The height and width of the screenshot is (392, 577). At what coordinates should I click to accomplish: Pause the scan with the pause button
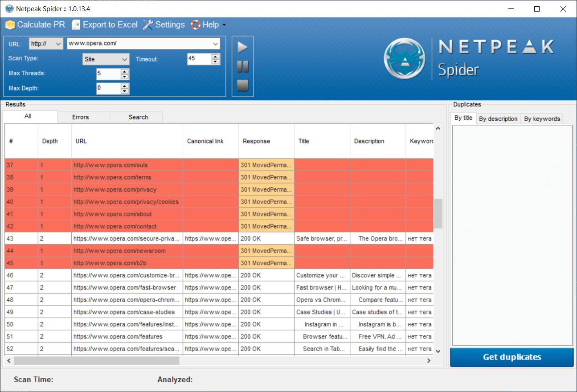[243, 66]
